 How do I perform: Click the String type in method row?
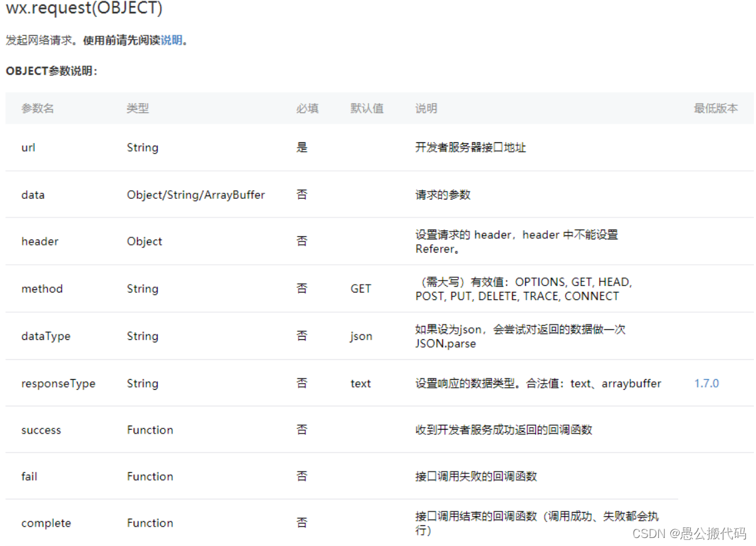coord(143,289)
